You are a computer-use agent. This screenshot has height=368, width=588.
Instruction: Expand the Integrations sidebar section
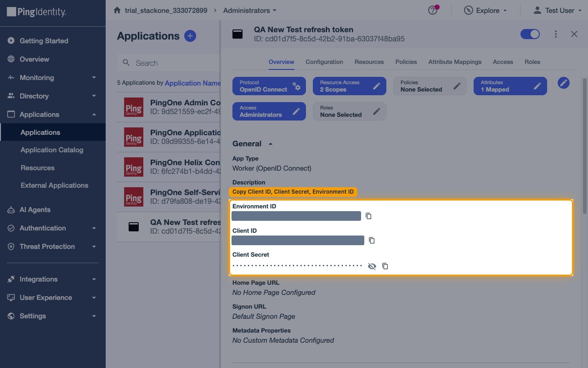(53, 279)
